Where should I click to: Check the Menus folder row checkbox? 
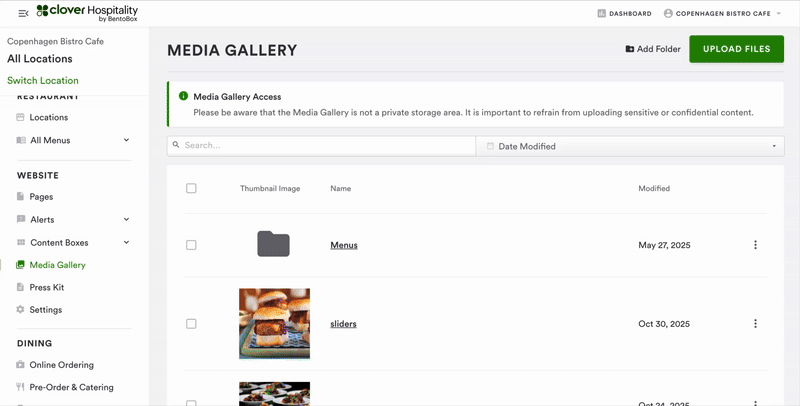(x=191, y=245)
